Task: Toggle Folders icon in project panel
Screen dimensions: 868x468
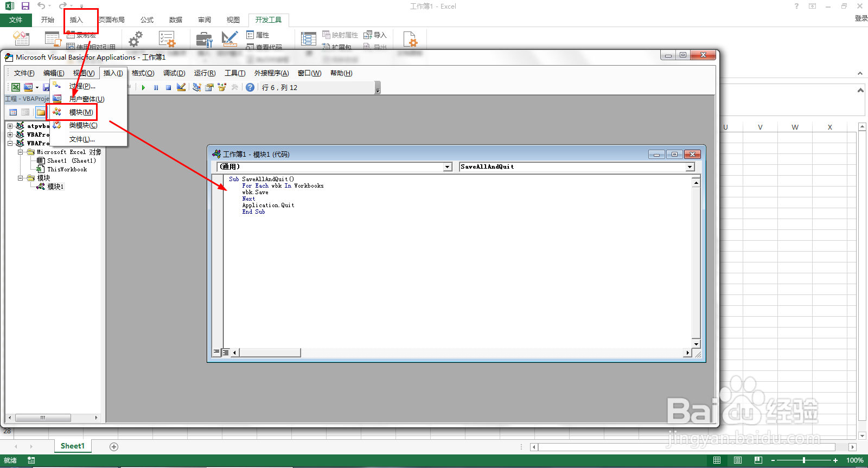Action: coord(41,112)
